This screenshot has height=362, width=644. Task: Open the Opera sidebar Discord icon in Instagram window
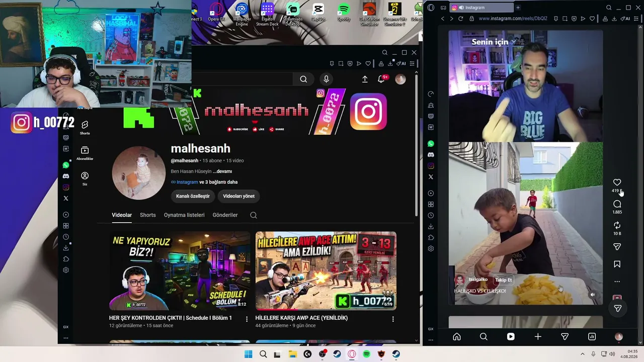coord(431,155)
